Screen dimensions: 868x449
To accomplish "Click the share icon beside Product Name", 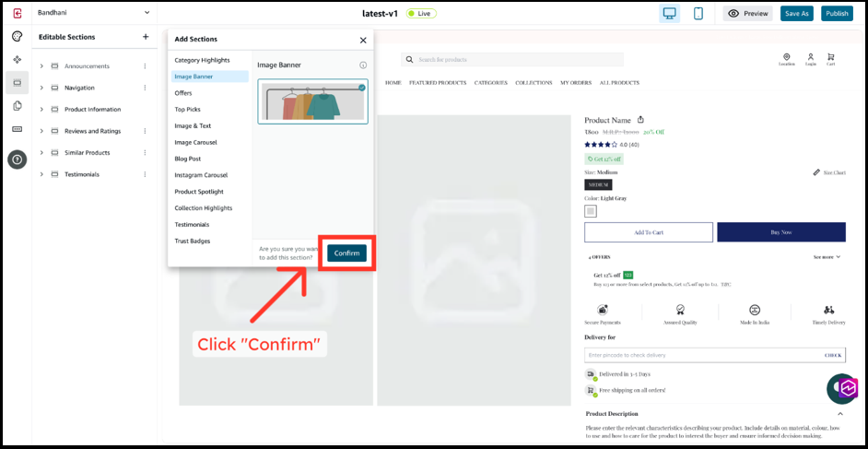I will coord(640,120).
